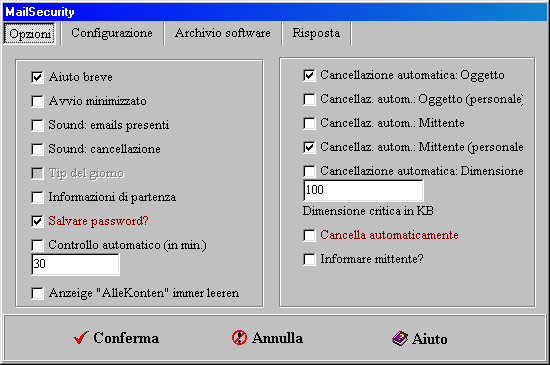
Task: Click the Annulla button label
Action: click(277, 338)
